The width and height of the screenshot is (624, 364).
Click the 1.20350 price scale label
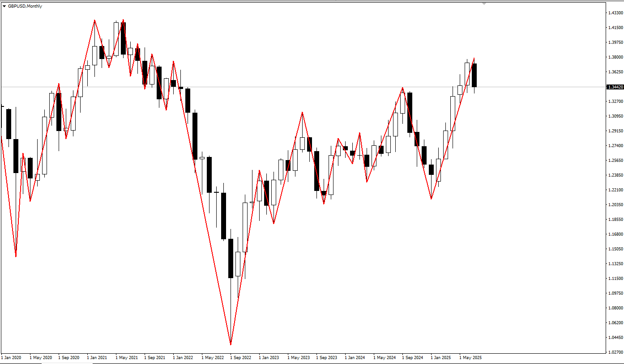pyautogui.click(x=615, y=204)
